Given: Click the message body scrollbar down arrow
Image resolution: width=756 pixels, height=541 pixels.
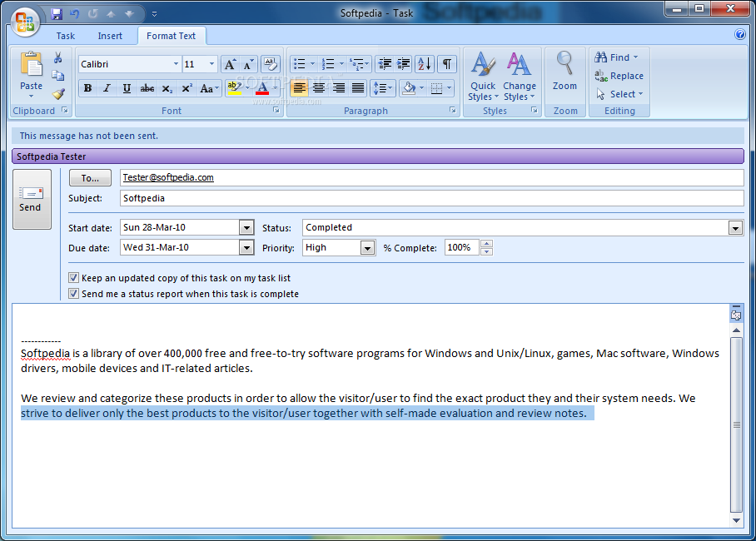Looking at the screenshot, I should pyautogui.click(x=736, y=520).
